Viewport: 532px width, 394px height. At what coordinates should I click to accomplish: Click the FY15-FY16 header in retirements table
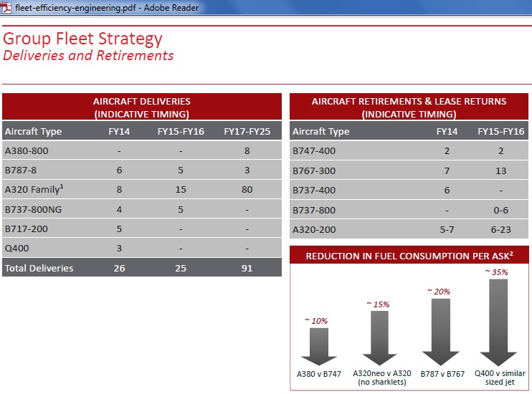[500, 132]
